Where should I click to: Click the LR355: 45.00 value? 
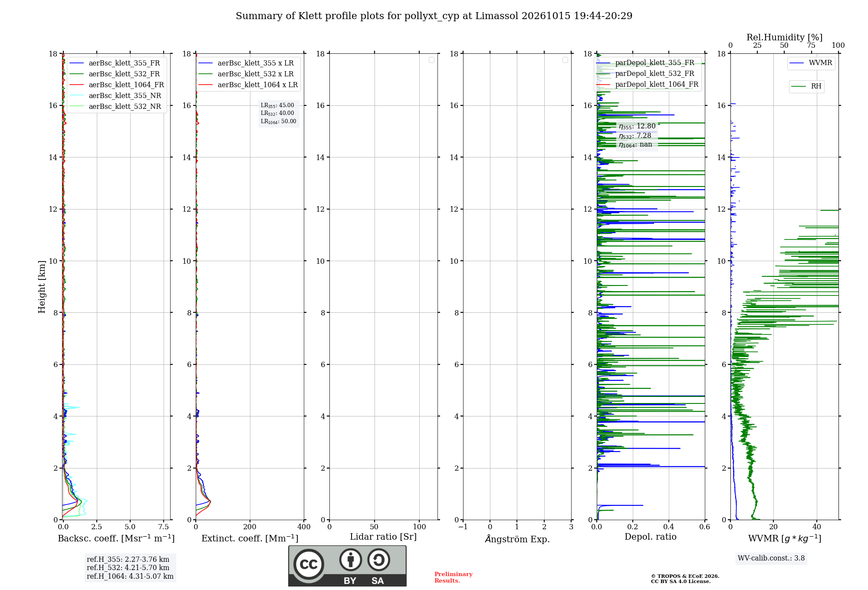point(277,105)
